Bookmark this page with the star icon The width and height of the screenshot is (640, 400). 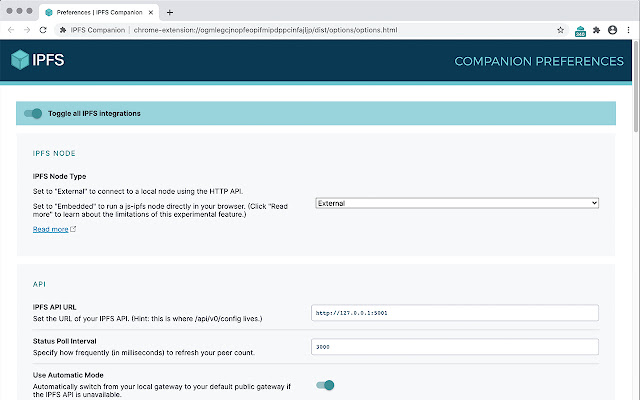click(x=561, y=30)
